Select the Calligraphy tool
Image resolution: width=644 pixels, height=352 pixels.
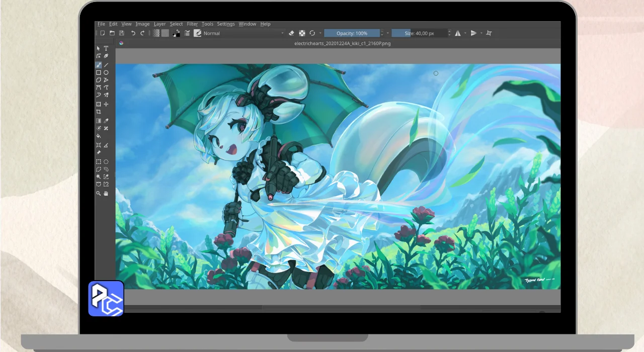pos(106,56)
